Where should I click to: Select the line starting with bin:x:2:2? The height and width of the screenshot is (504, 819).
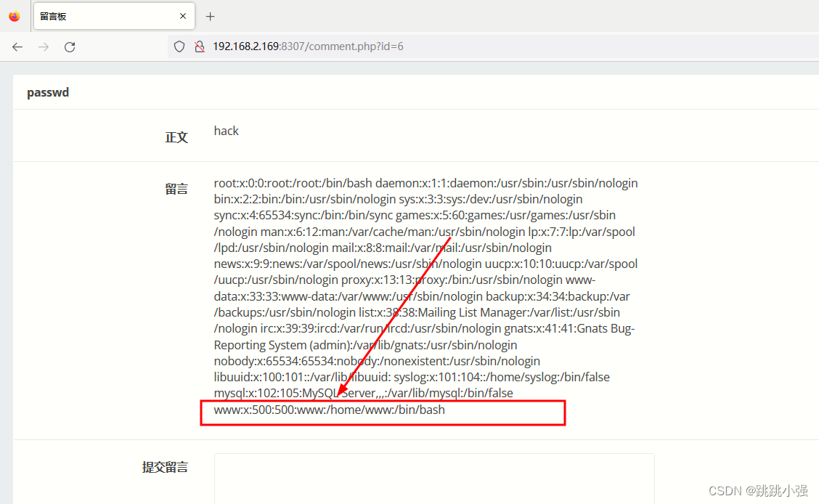[x=398, y=199]
